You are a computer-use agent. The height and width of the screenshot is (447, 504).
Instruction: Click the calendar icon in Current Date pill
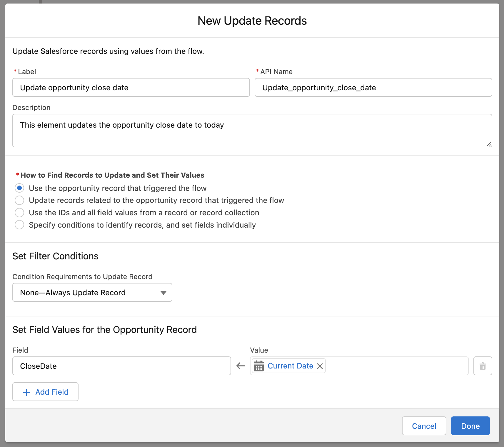(259, 366)
